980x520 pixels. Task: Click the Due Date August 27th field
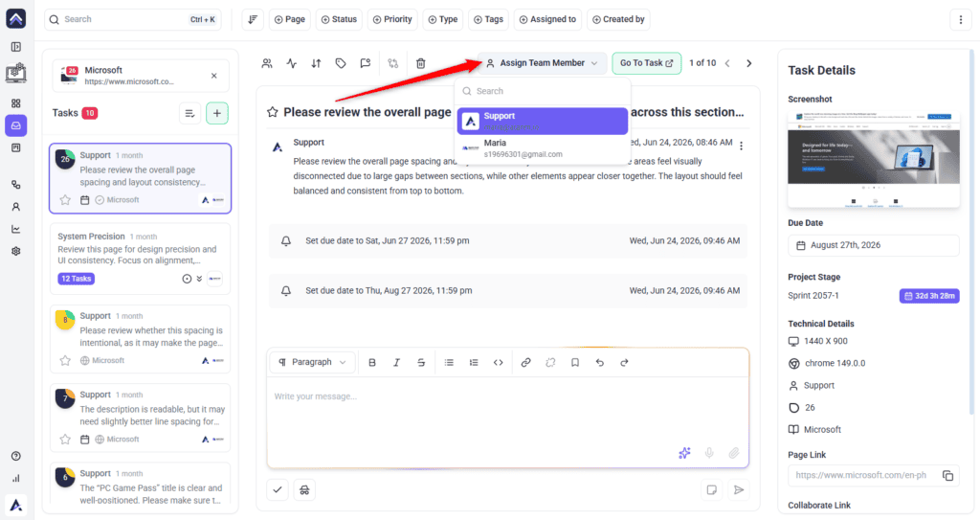[873, 245]
